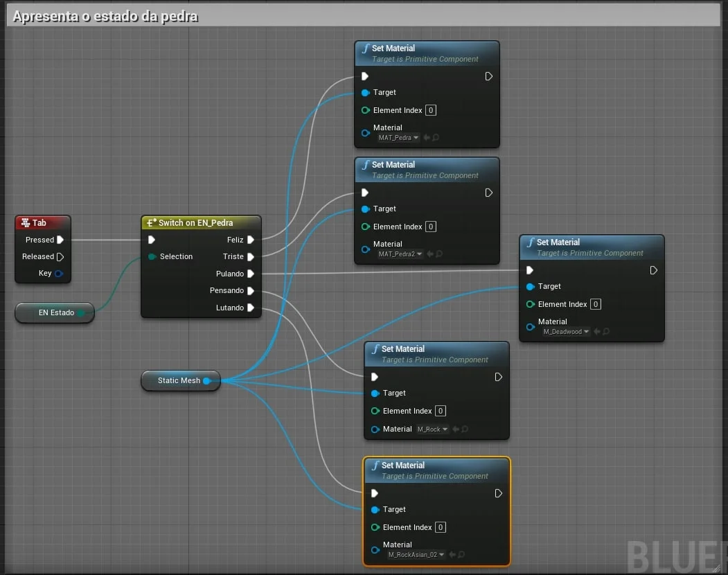Viewport: 728px width, 575px height.
Task: Click Element Index pin of MAT_Pedra2 node
Action: (366, 227)
